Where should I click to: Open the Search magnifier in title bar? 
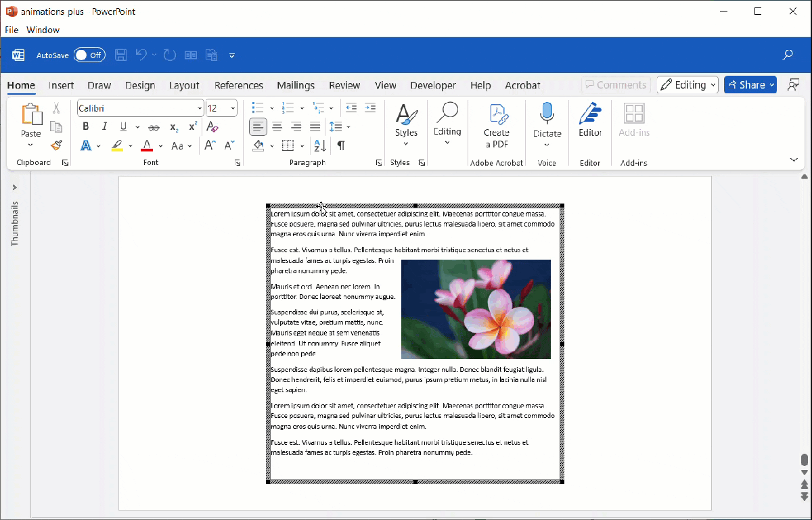click(x=788, y=55)
